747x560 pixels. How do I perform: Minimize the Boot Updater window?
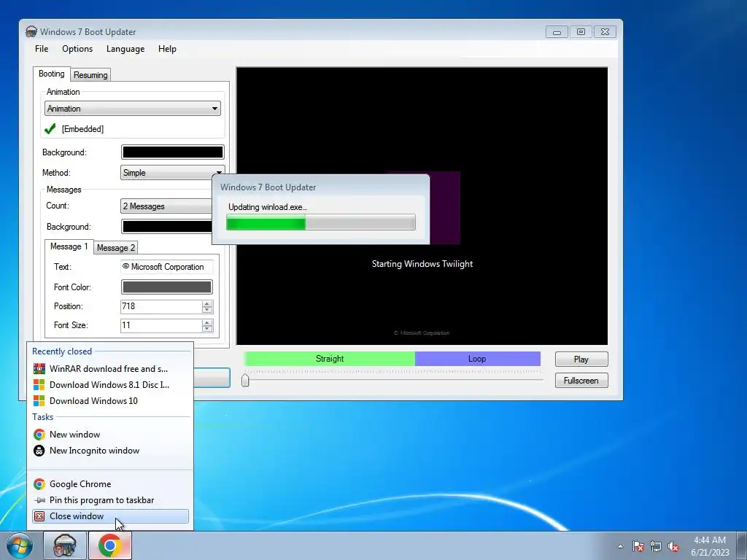coord(557,32)
